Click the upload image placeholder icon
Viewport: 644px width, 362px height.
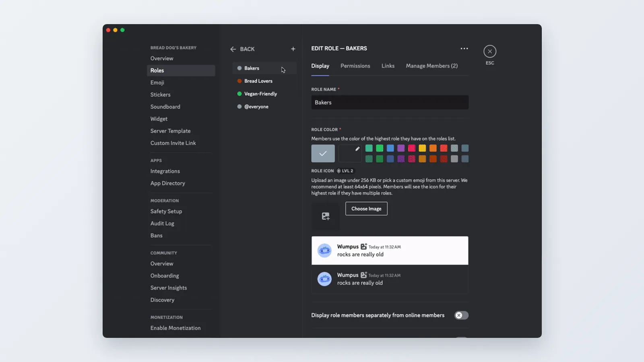tap(326, 216)
